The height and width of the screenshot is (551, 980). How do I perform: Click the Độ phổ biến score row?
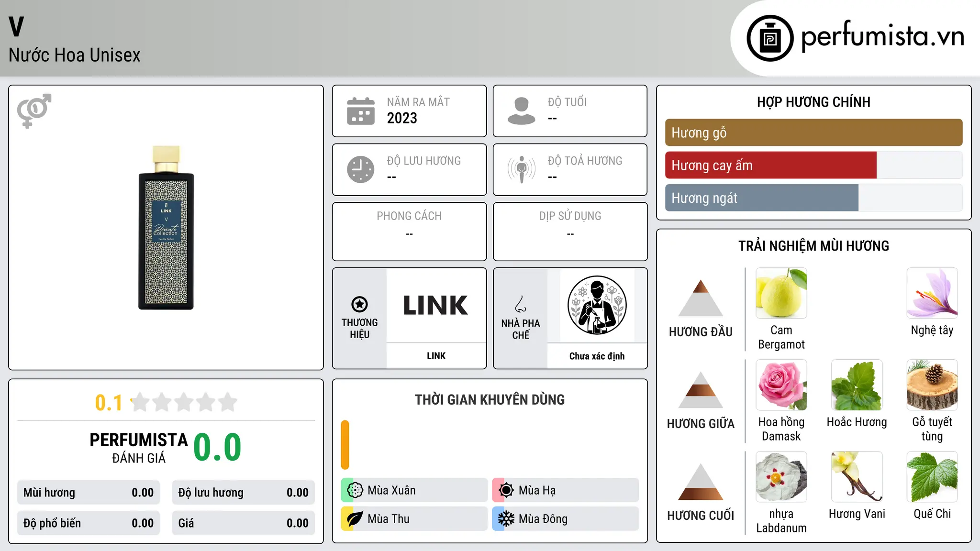pos(89,523)
